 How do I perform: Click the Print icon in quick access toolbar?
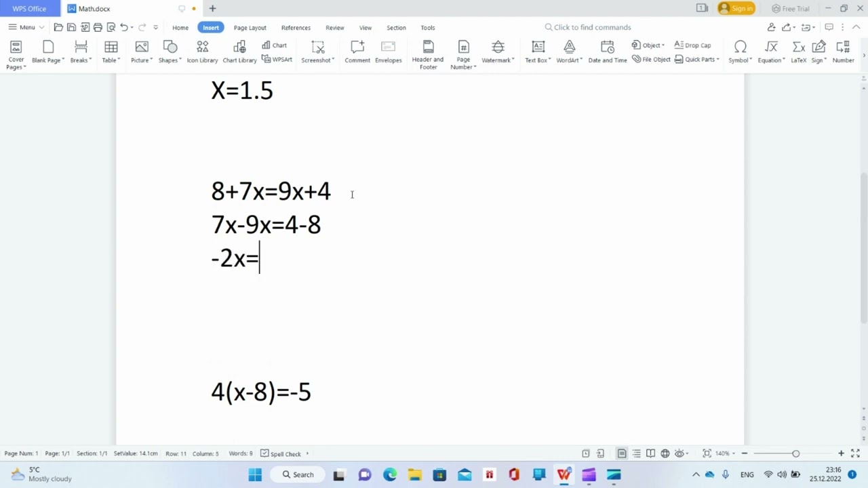pos(98,27)
